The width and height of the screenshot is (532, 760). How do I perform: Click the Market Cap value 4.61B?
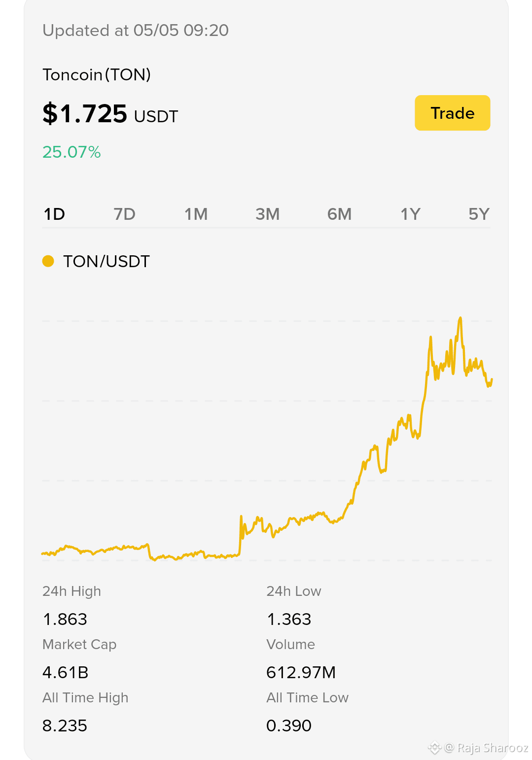pyautogui.click(x=65, y=672)
